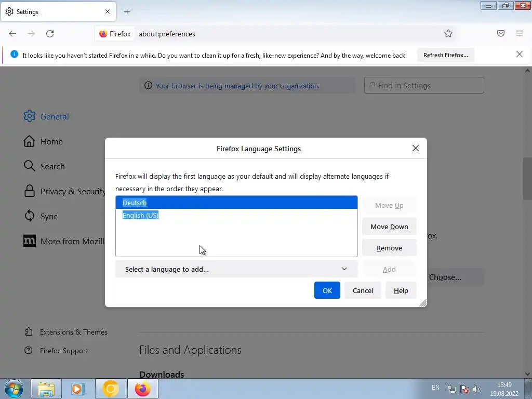Close the Settings tab

click(108, 11)
